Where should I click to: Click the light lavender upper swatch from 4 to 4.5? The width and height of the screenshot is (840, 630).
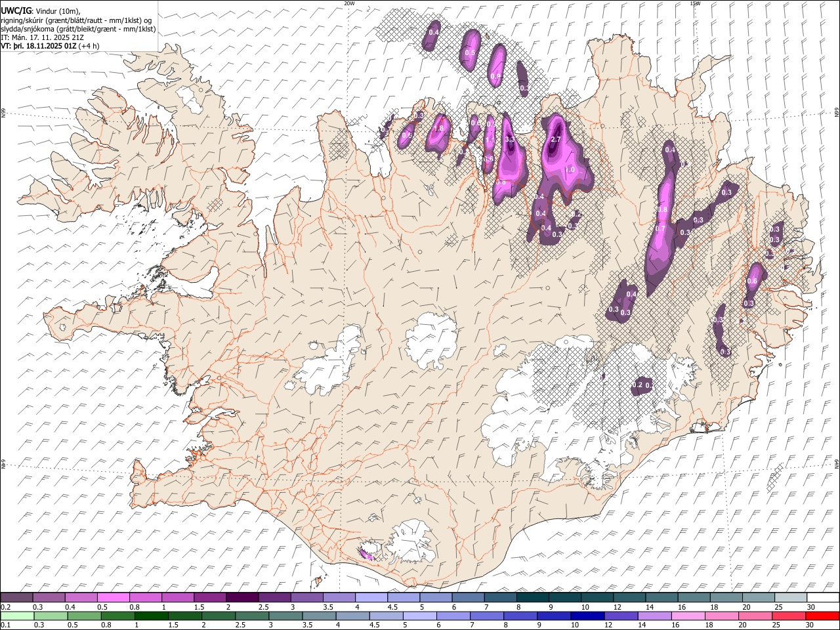371,598
